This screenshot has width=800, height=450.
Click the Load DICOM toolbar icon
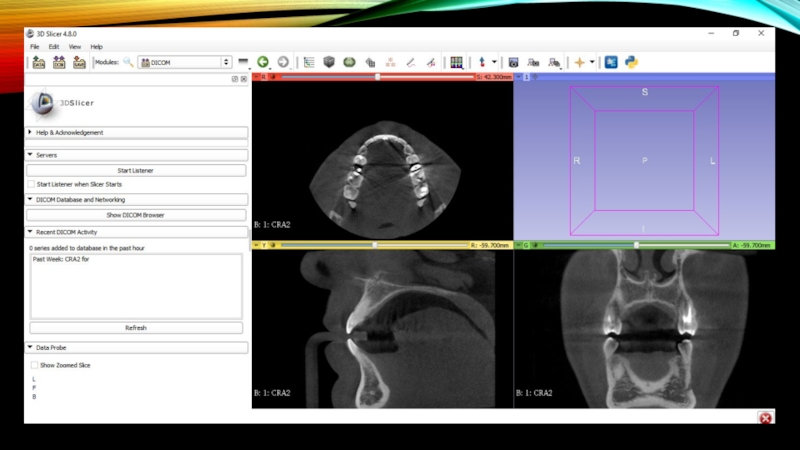coord(59,62)
